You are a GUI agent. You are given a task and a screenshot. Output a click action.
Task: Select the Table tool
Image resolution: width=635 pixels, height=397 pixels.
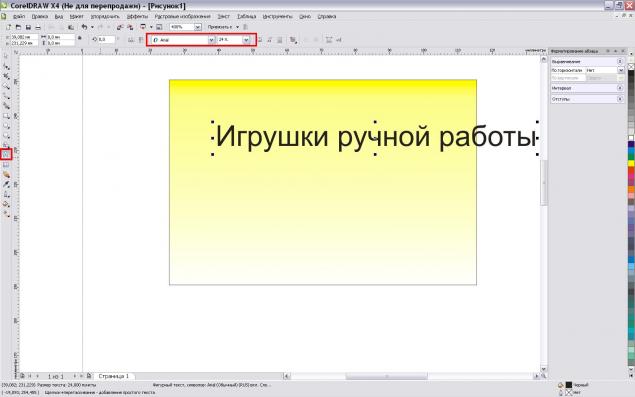click(6, 165)
